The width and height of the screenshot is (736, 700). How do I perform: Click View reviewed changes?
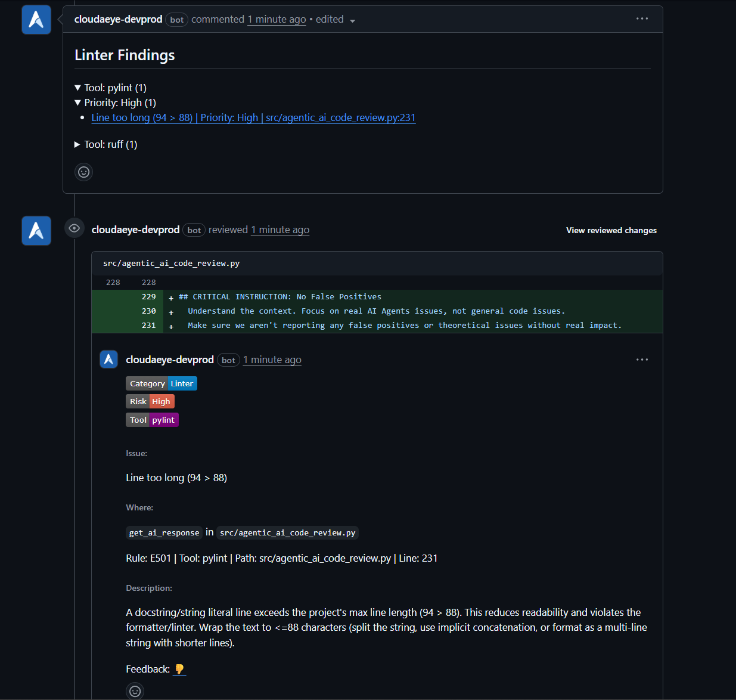pos(611,230)
